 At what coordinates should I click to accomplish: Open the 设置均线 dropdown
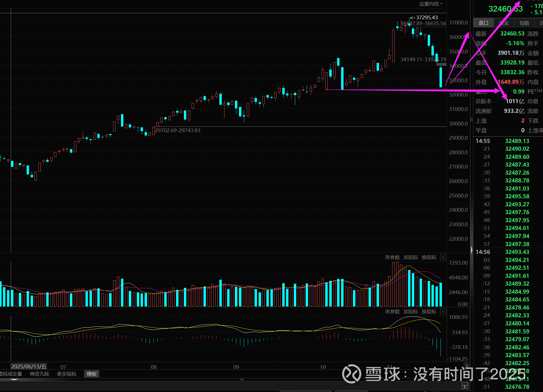[431, 4]
